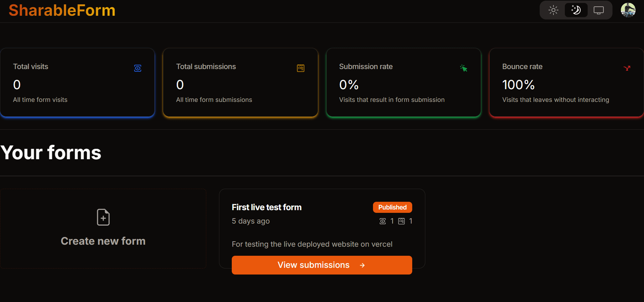The height and width of the screenshot is (302, 644).
Task: Switch to system theme mode
Action: click(598, 10)
